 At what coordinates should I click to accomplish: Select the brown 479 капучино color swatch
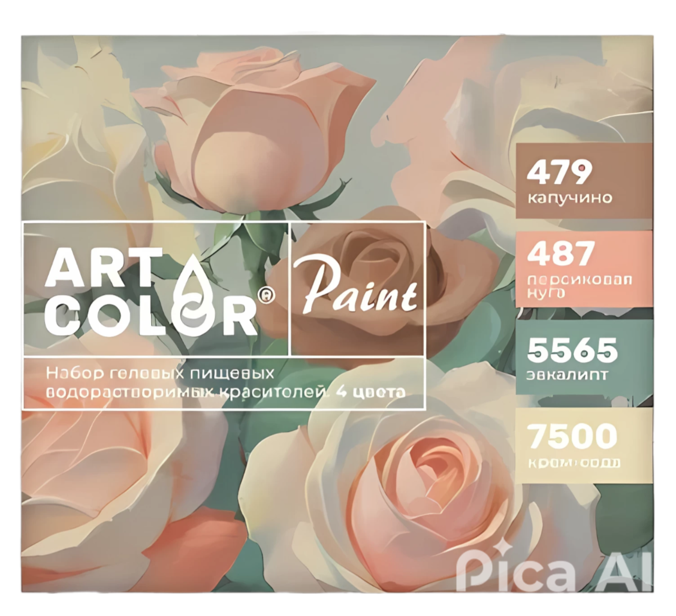tap(584, 181)
